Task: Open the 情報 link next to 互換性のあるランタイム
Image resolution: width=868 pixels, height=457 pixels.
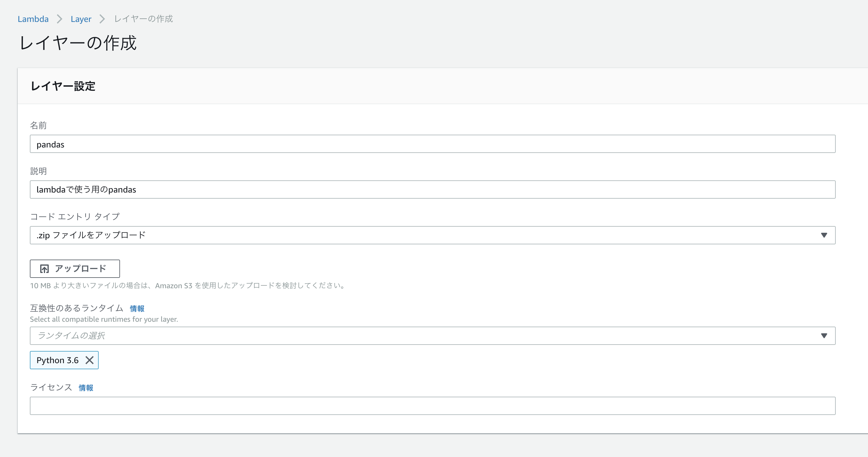Action: click(x=136, y=308)
